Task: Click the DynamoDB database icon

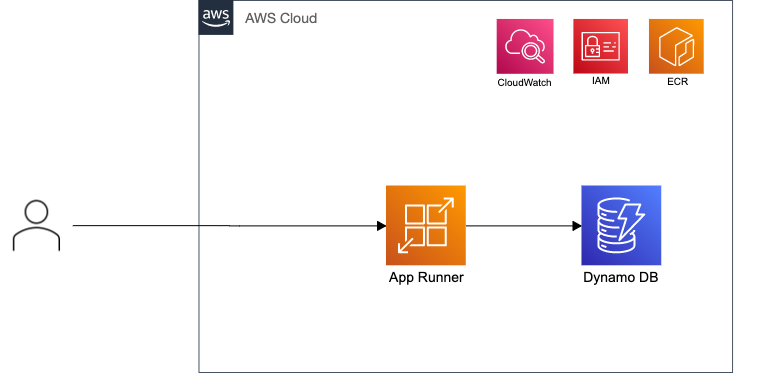Action: (x=621, y=225)
